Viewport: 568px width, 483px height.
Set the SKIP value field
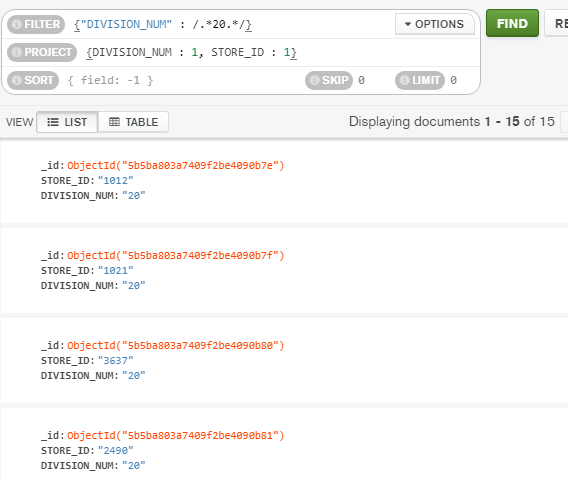pyautogui.click(x=373, y=80)
